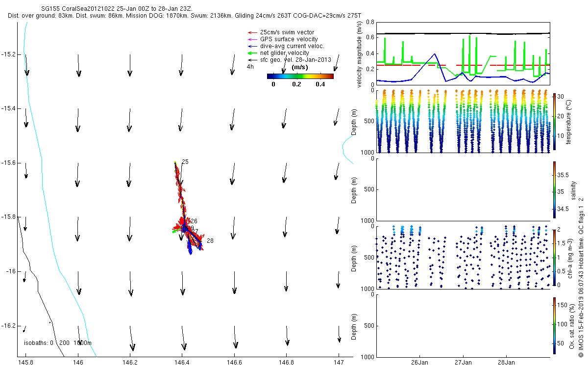Click the magenta GPS surface velocity legend arrow

[x=253, y=39]
